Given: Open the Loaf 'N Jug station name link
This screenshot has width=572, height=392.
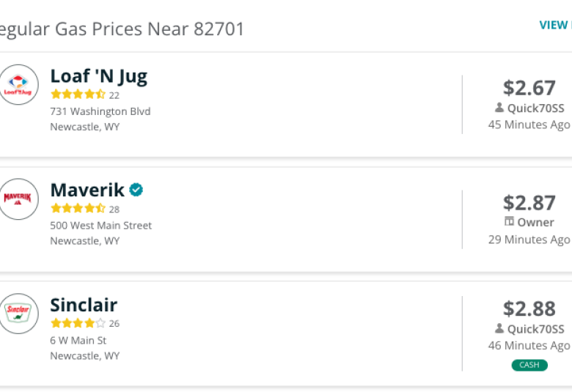Looking at the screenshot, I should (x=99, y=76).
